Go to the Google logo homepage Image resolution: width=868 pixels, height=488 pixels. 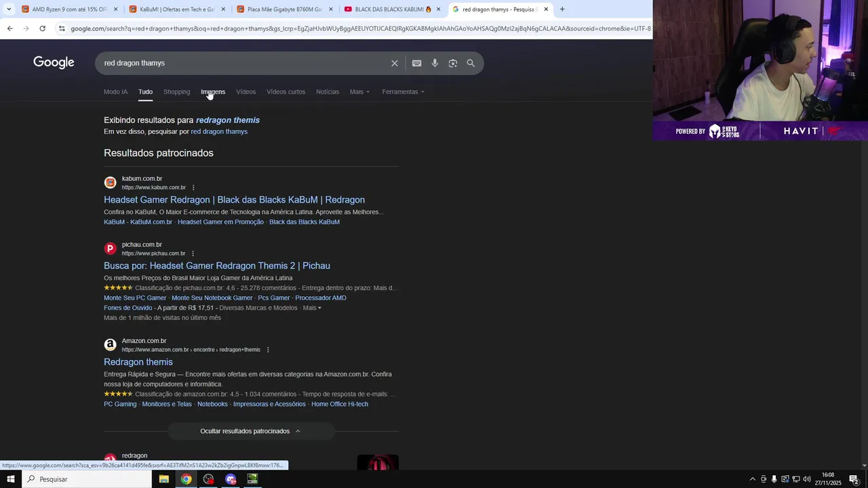click(x=54, y=63)
